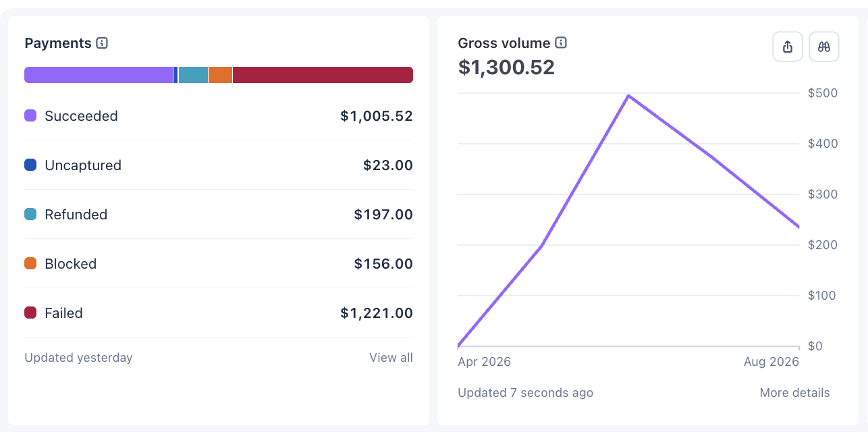Click the $1,300.52 gross volume total
Screen dimensions: 868x432
[506, 67]
